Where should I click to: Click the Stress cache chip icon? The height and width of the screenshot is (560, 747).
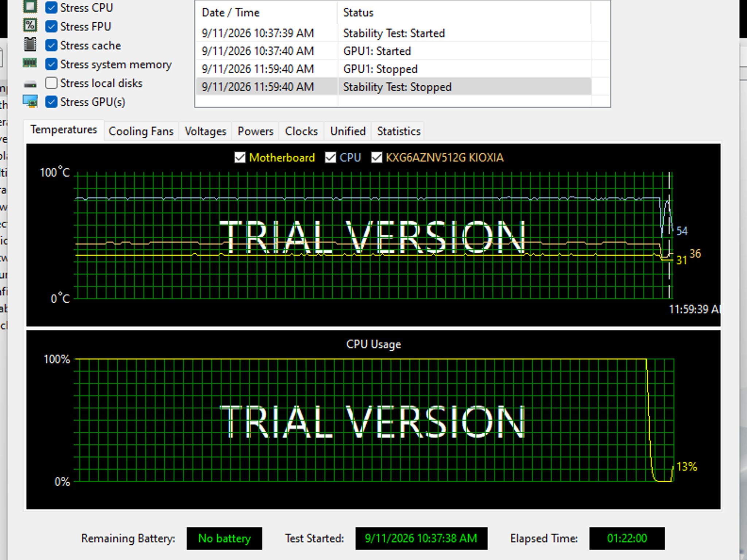click(30, 44)
